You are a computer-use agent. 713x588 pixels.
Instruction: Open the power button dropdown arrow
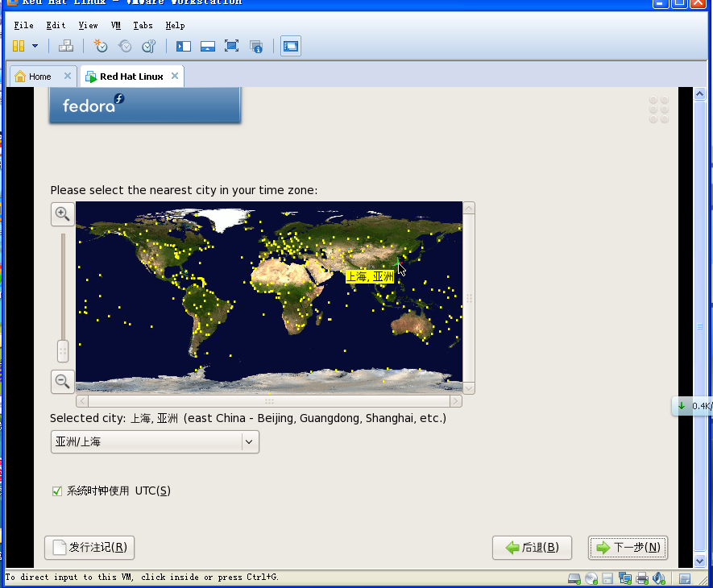point(34,46)
